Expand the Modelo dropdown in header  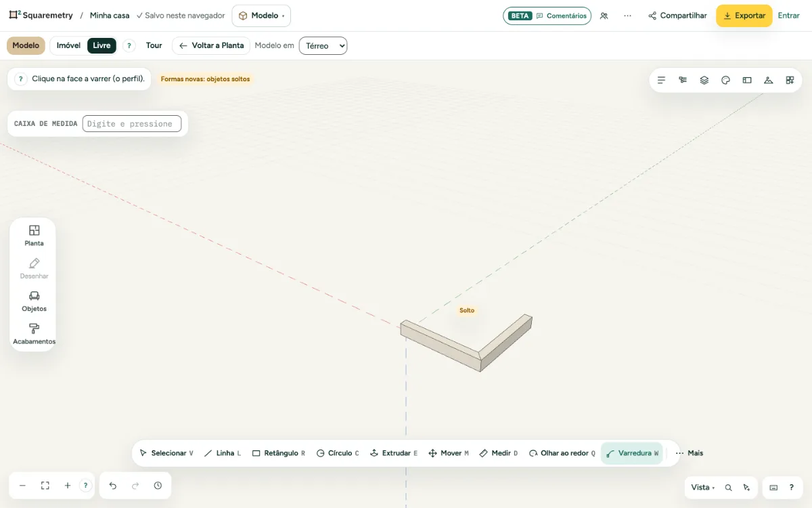point(261,16)
